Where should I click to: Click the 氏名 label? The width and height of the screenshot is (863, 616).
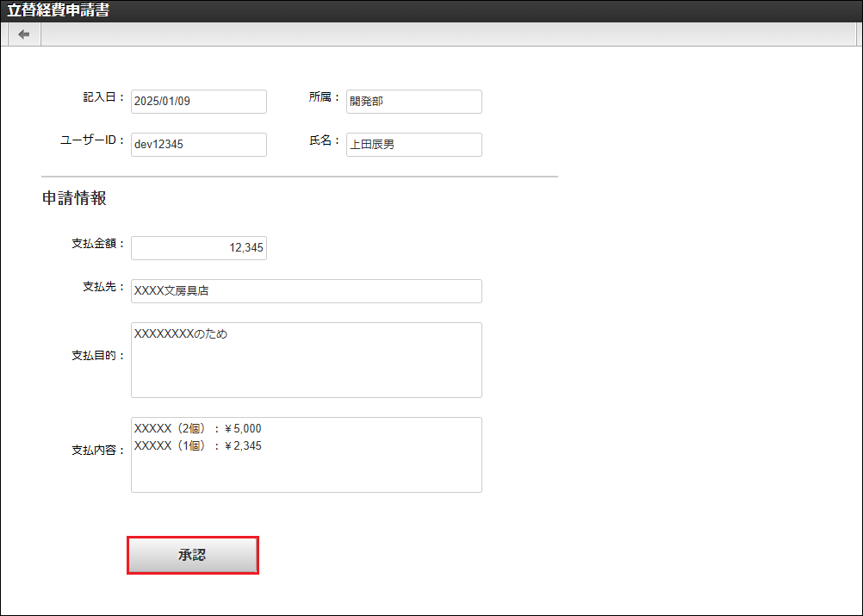pos(324,140)
